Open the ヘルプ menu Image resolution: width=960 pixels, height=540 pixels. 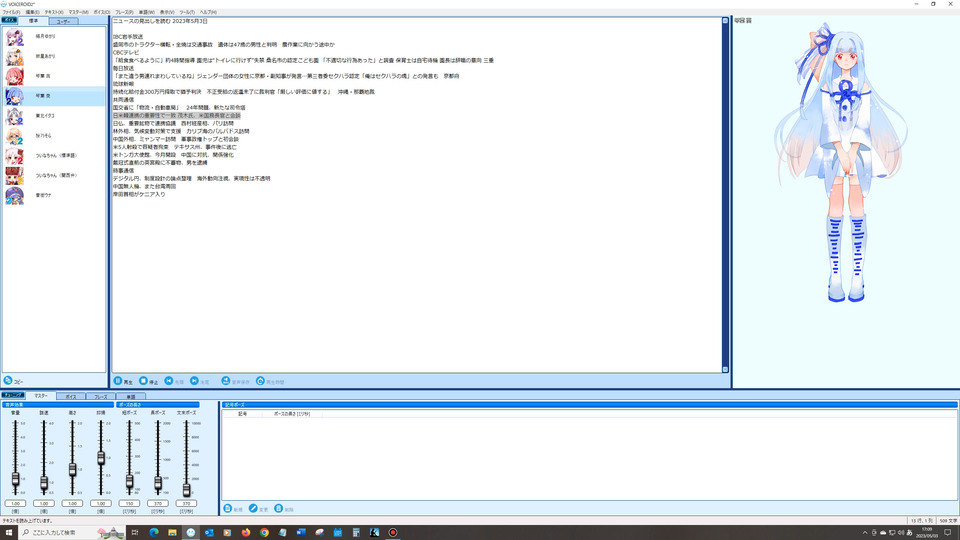[x=208, y=12]
